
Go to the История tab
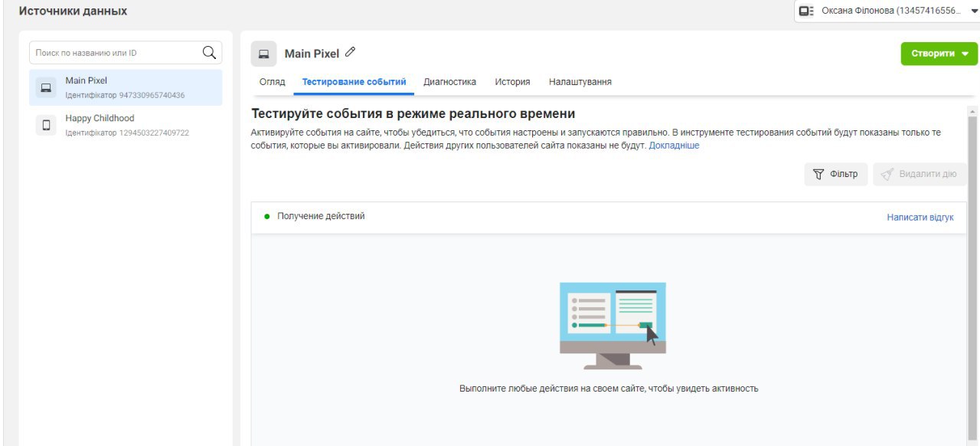tap(512, 82)
